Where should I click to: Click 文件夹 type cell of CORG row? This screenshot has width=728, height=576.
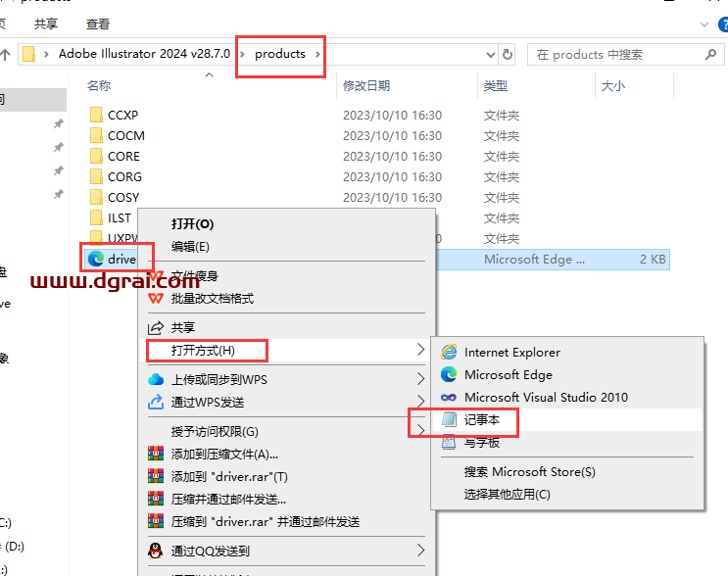502,177
